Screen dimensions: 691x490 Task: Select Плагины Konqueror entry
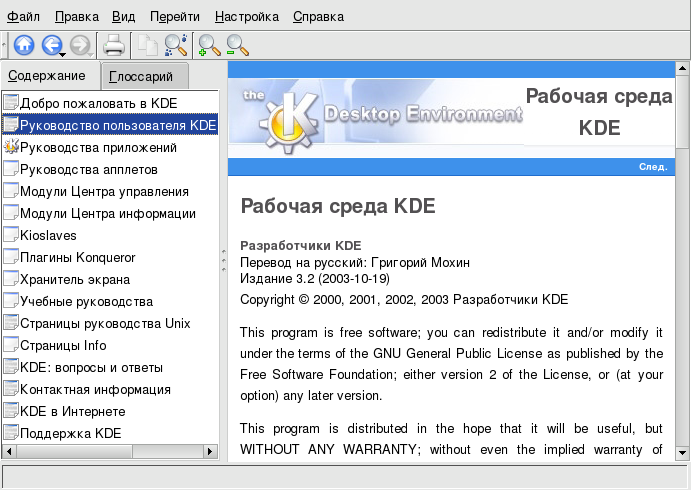click(x=78, y=257)
